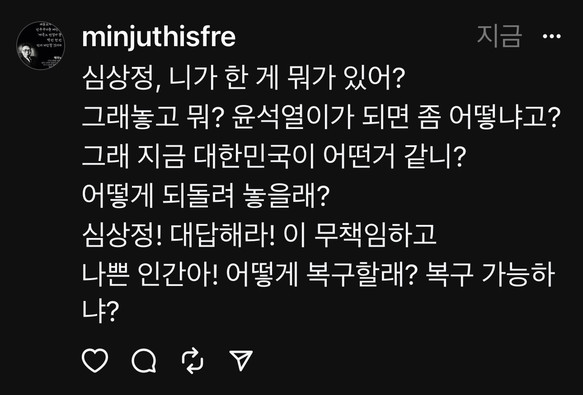The image size is (583, 395).
Task: Open the minjuthisfre username link
Action: pos(159,37)
